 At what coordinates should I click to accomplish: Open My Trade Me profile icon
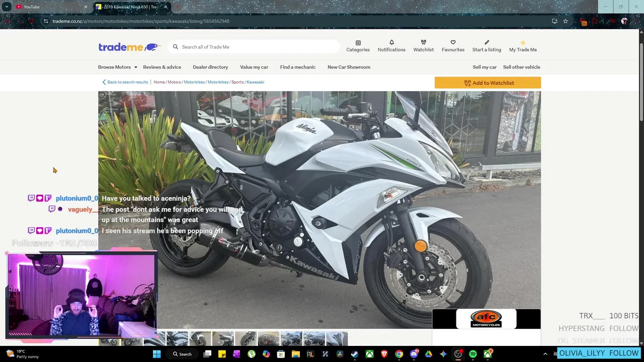click(x=523, y=46)
